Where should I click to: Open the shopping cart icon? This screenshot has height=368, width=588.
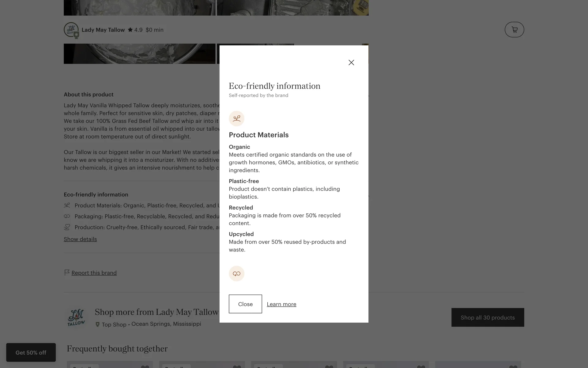(x=514, y=30)
